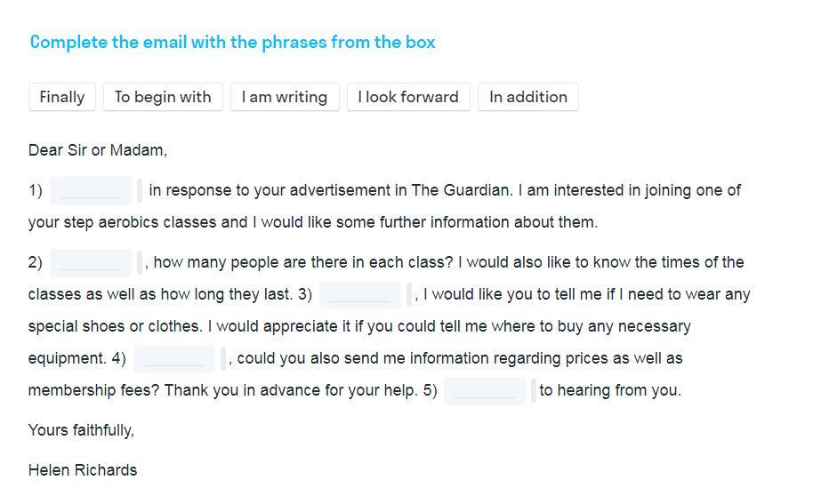The height and width of the screenshot is (504, 813).
Task: Choose the "I am writing" phrase chip
Action: [285, 97]
